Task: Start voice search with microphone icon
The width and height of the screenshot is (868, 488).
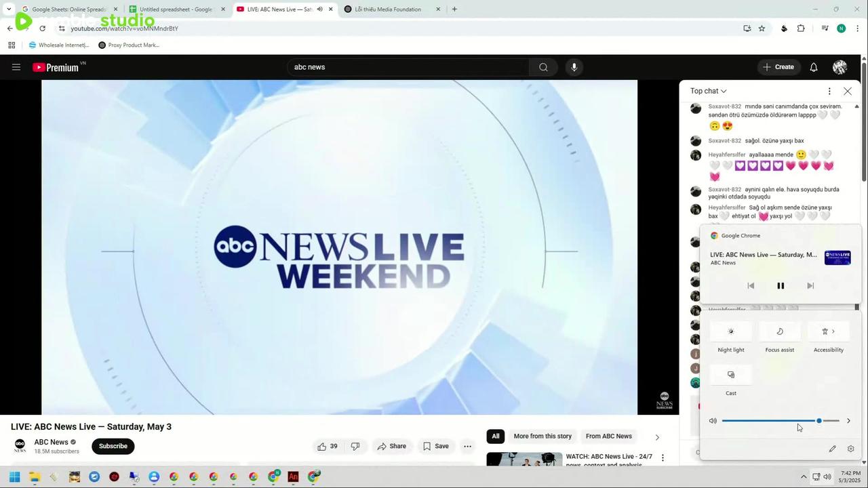Action: coord(574,67)
